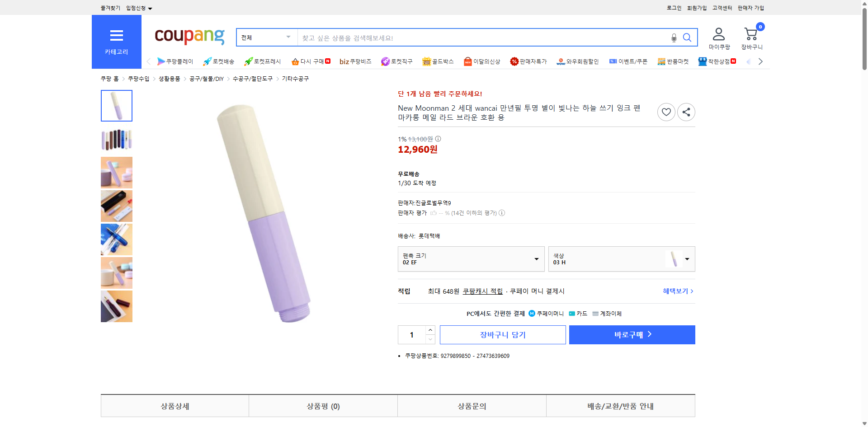Select the 로켓배송 menu icon
The width and height of the screenshot is (868, 427).
click(207, 61)
